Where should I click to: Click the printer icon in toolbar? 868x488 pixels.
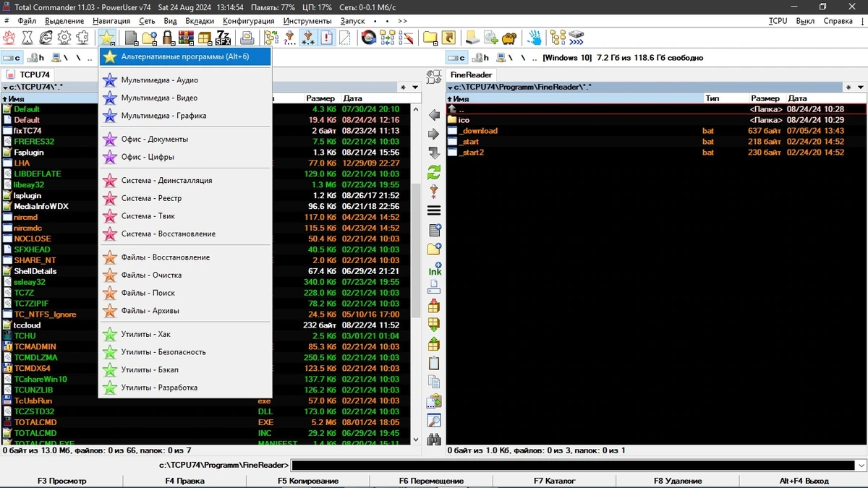click(247, 37)
